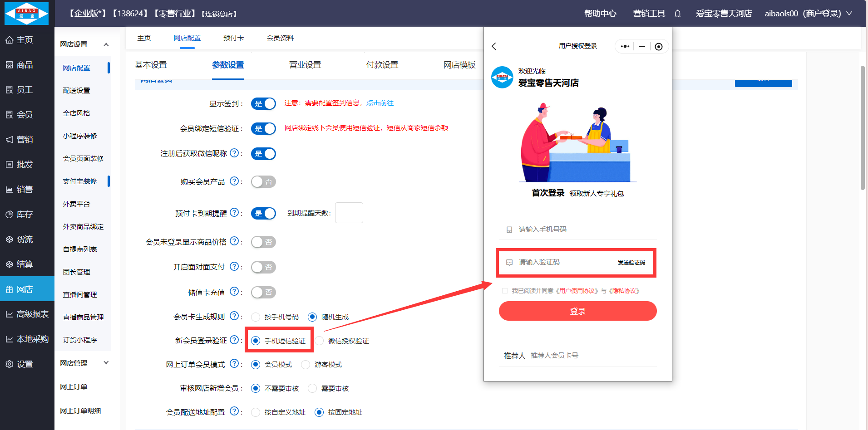Click help icon next to 预付卡到期提醒
The width and height of the screenshot is (868, 430).
click(234, 212)
